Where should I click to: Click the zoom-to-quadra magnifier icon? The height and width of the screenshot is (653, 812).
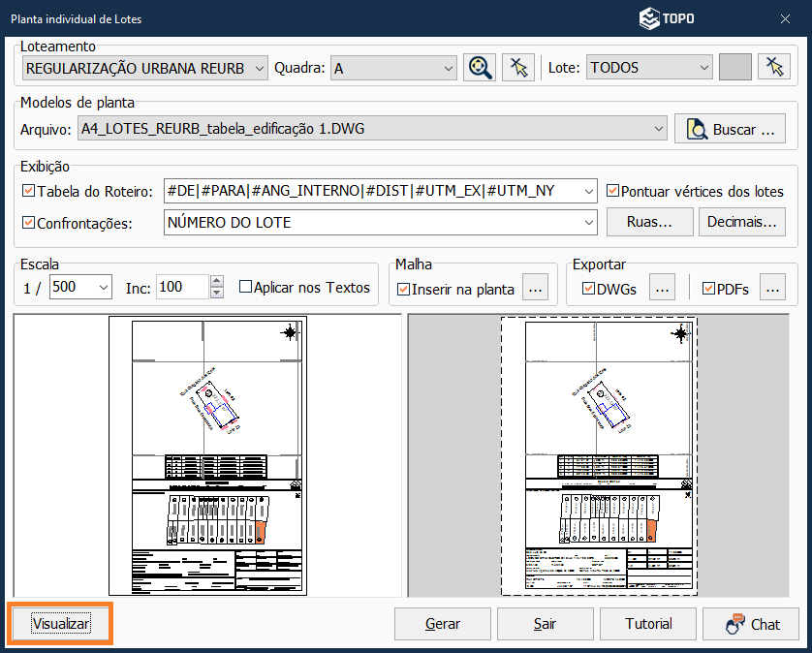pyautogui.click(x=479, y=67)
